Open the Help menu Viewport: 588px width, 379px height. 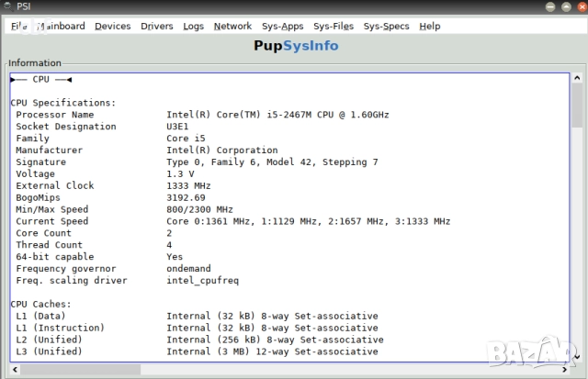[429, 27]
